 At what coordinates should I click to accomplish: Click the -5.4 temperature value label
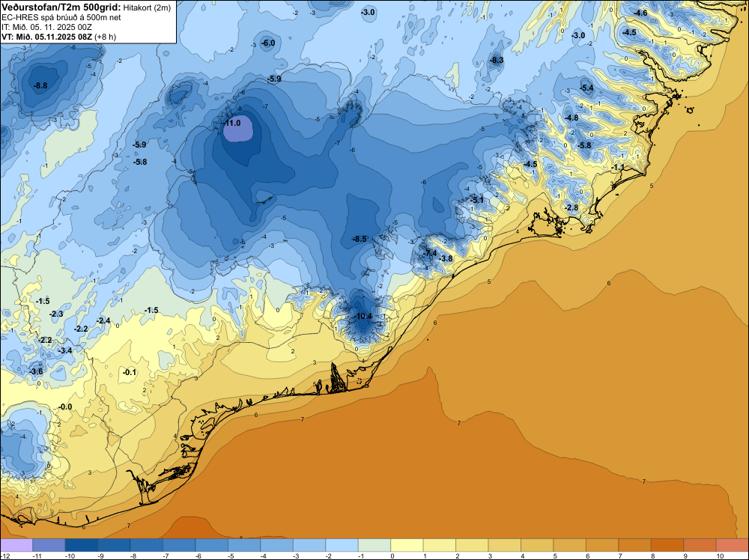click(x=586, y=88)
